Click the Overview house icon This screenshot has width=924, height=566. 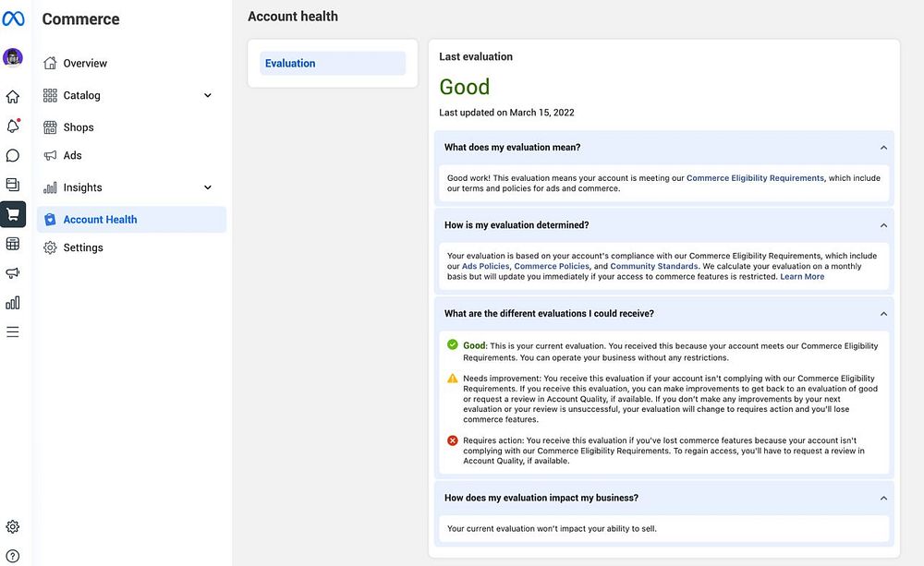tap(50, 63)
